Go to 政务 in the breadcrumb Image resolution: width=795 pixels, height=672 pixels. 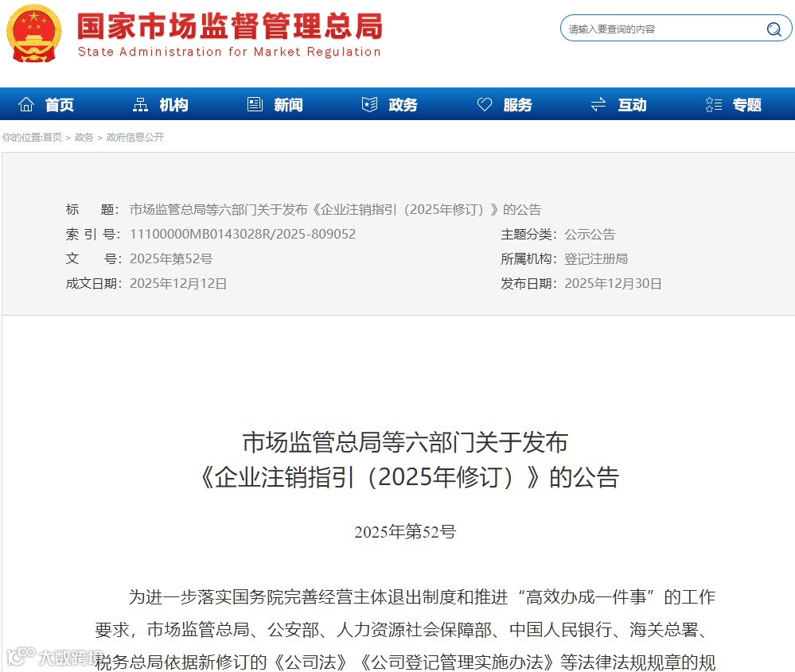tap(84, 138)
